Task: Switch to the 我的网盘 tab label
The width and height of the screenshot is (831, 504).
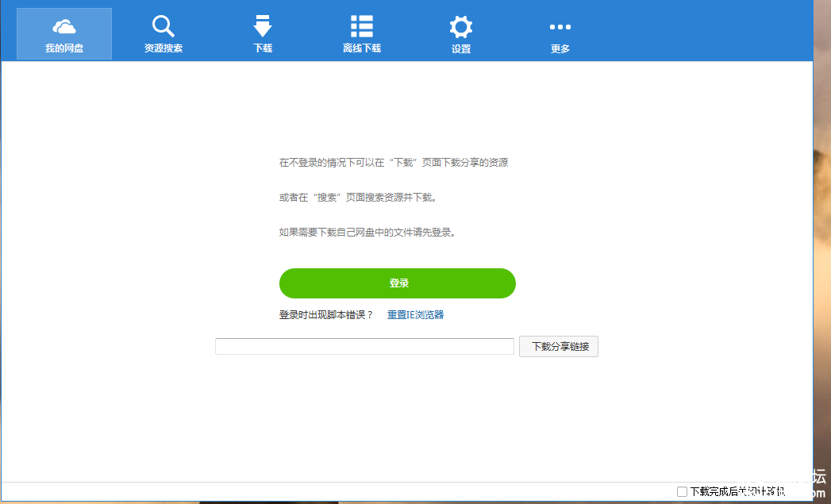Action: click(64, 48)
